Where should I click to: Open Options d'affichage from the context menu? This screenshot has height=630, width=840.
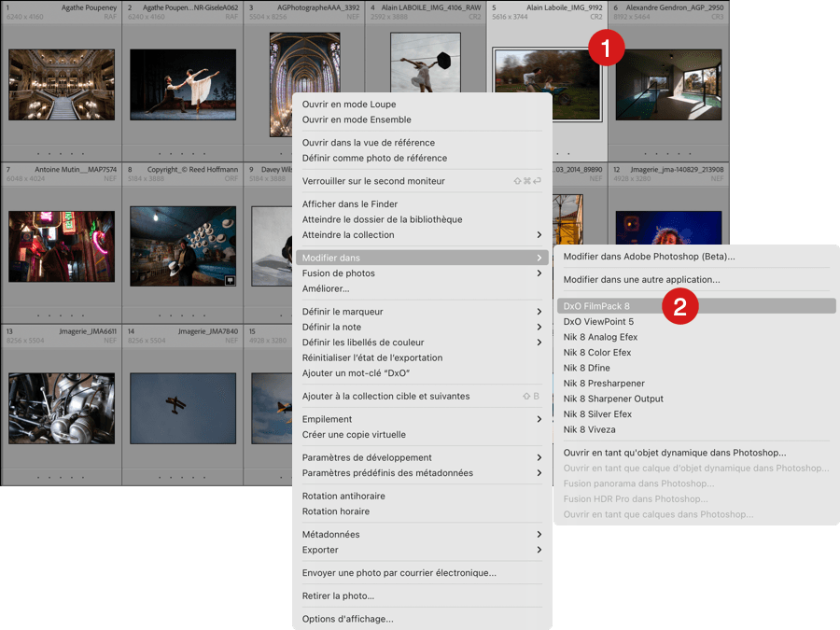[347, 619]
